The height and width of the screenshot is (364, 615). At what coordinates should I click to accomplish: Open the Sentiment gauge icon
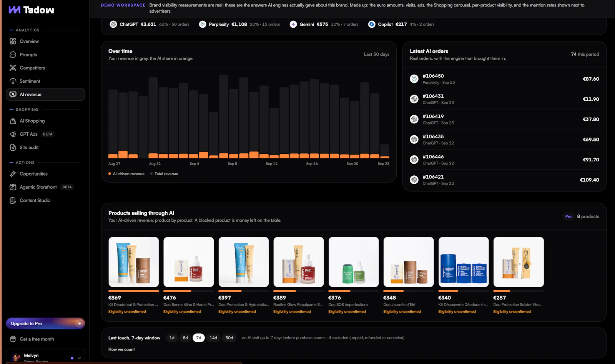[x=13, y=81]
